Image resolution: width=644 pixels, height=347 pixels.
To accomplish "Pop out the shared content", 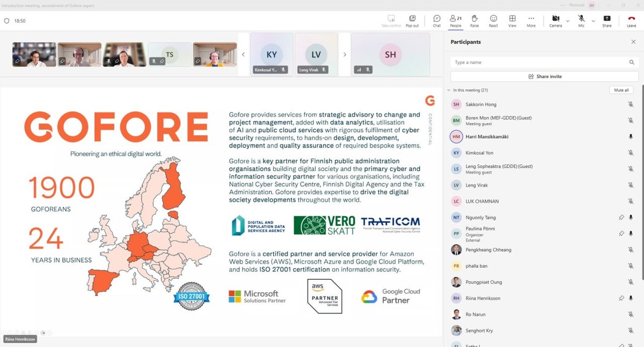I will pyautogui.click(x=412, y=20).
